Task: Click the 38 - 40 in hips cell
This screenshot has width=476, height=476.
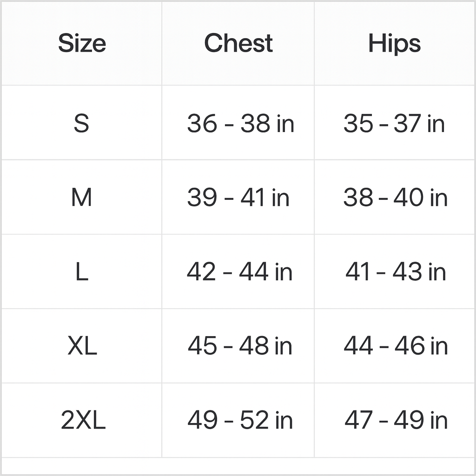Action: (x=395, y=198)
